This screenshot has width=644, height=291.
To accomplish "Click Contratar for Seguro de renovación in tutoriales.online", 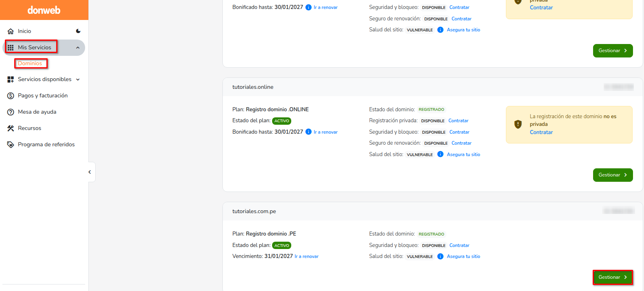I will [462, 143].
